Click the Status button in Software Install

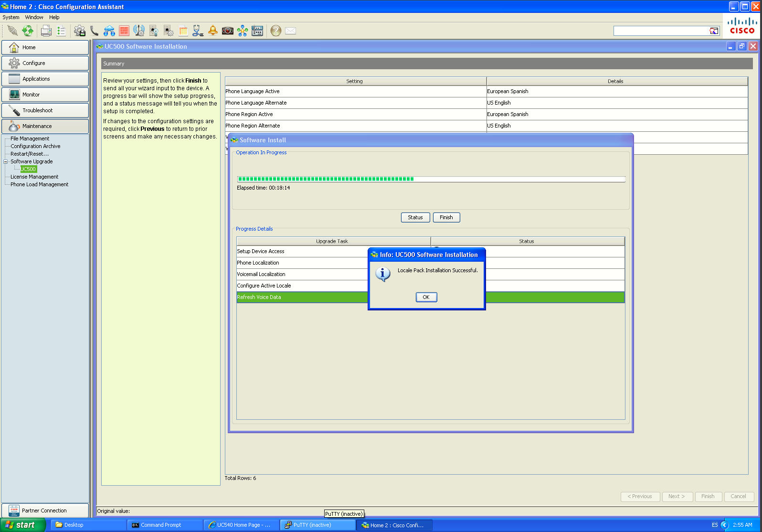tap(415, 217)
